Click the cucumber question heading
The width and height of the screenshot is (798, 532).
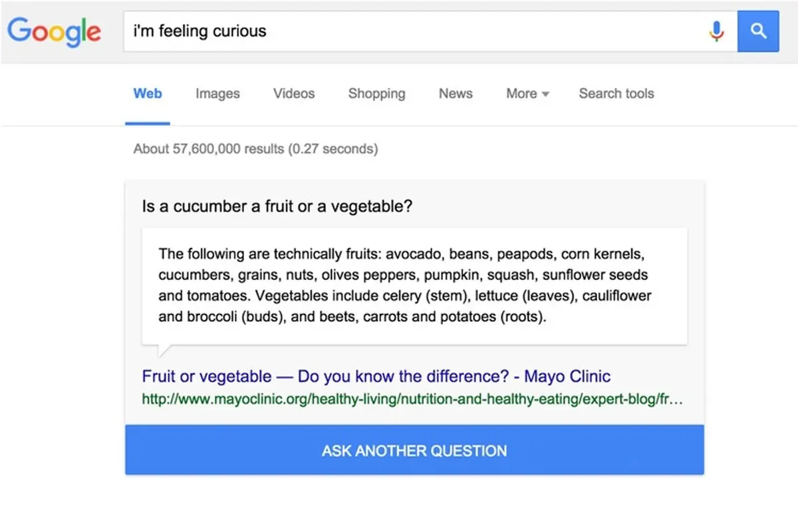pos(277,206)
